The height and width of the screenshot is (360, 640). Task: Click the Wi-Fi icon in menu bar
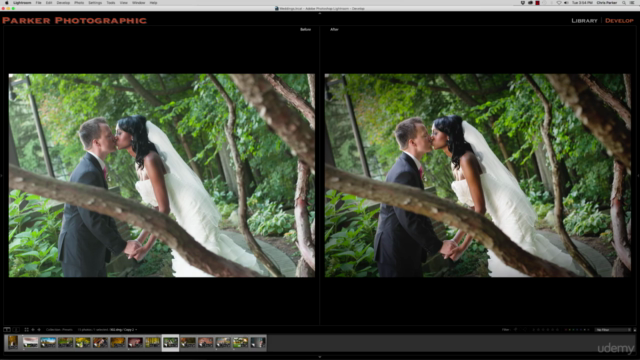pos(558,3)
